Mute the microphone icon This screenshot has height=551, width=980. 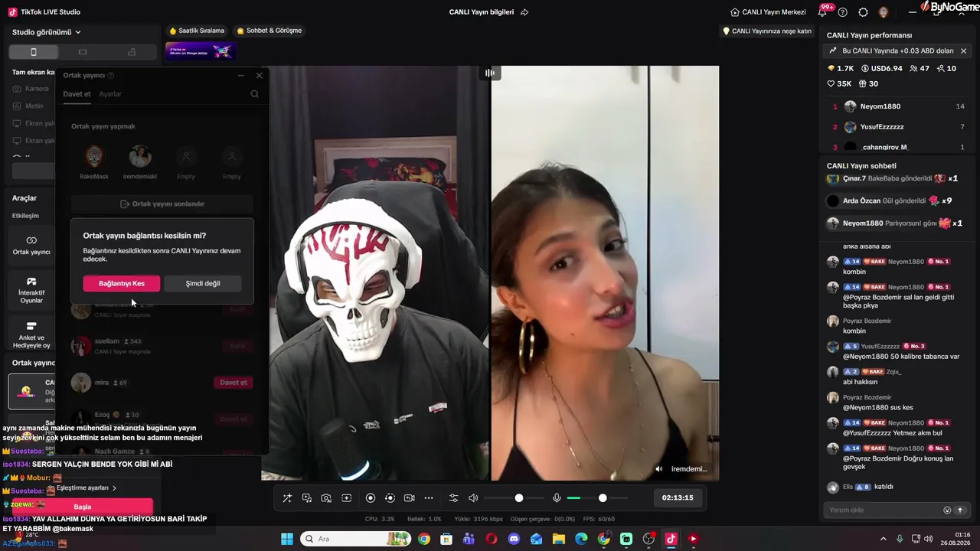(557, 498)
